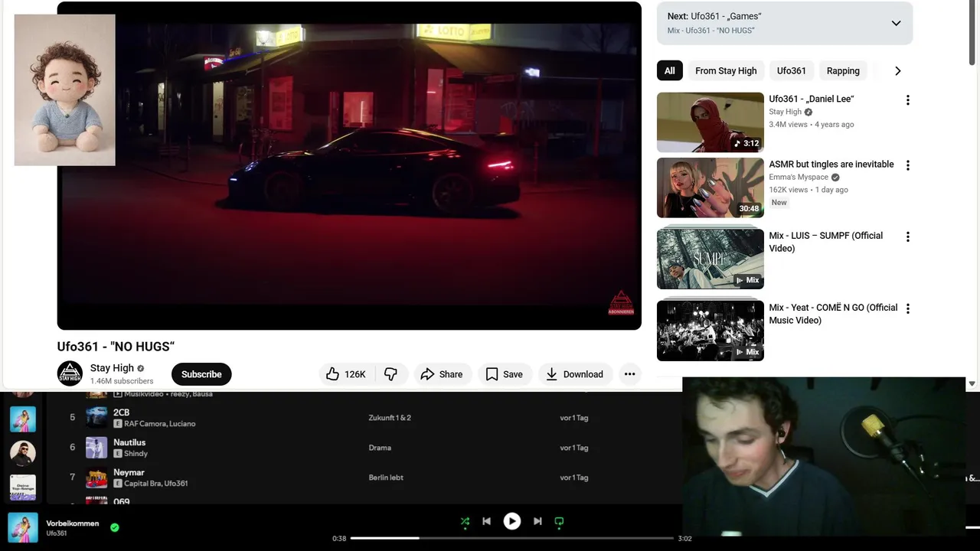The width and height of the screenshot is (980, 551).
Task: Click Ufo361 artist under Vorbeikommen
Action: pyautogui.click(x=57, y=533)
